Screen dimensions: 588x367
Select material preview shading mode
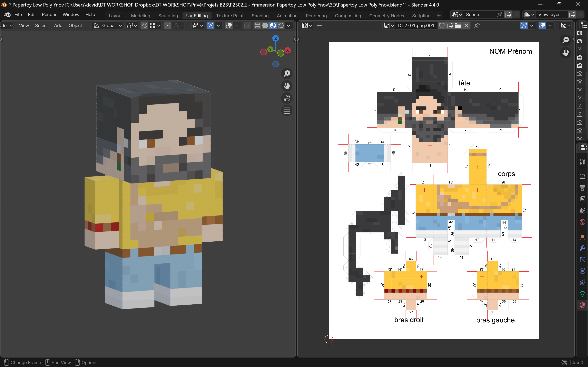(273, 25)
